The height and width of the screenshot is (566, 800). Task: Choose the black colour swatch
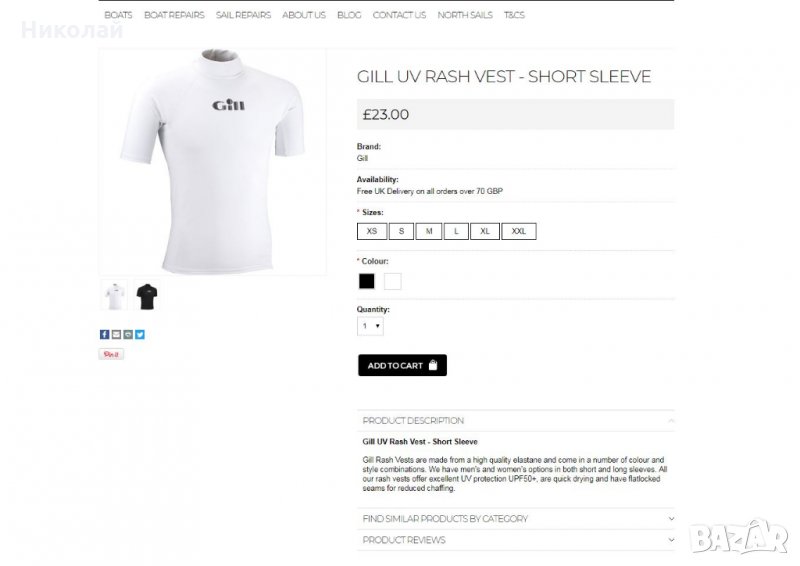click(366, 281)
